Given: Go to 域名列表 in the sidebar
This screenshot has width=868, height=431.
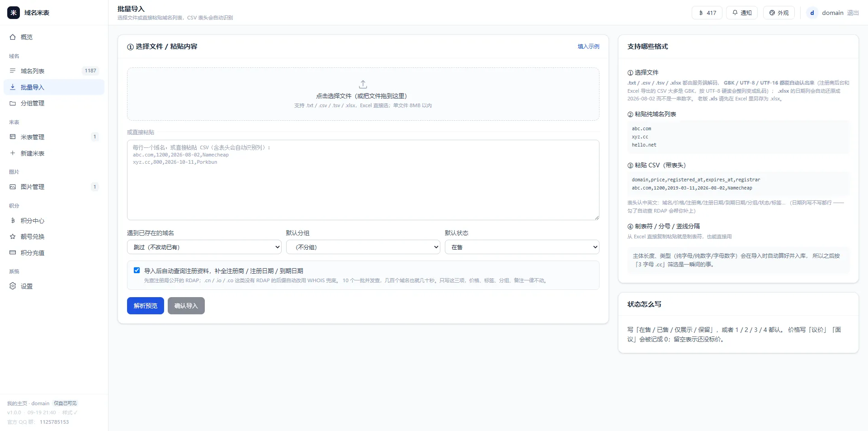Looking at the screenshot, I should (54, 71).
